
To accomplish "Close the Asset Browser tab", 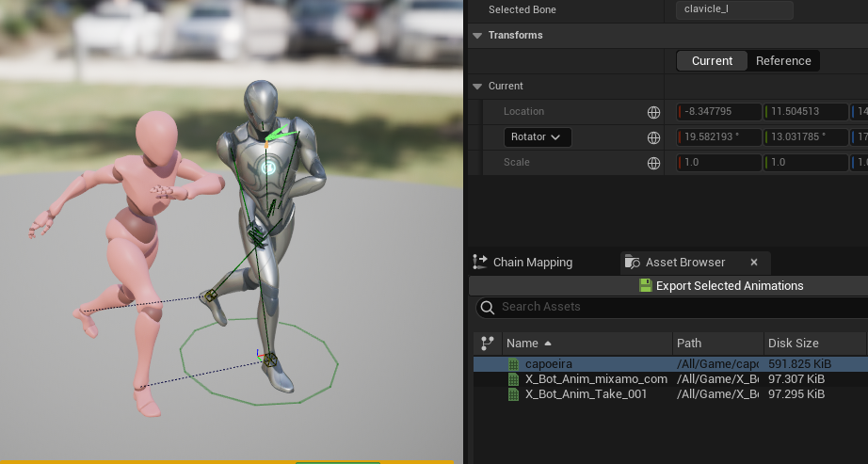I will 754,263.
